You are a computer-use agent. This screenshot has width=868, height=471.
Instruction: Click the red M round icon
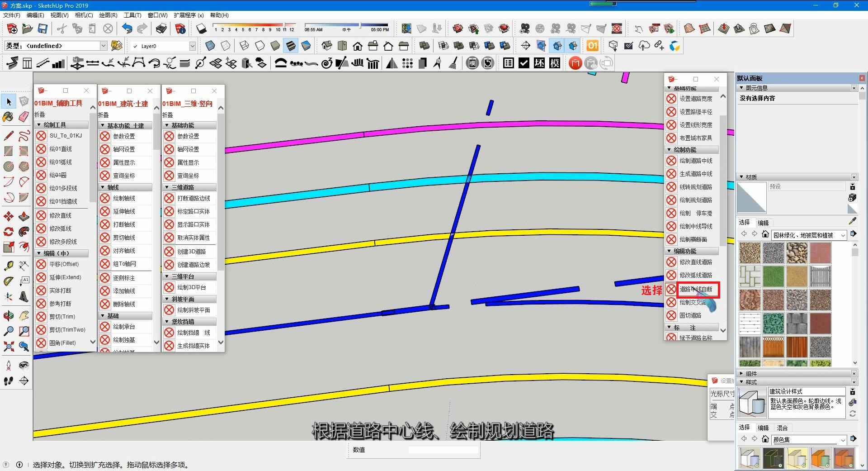[575, 63]
